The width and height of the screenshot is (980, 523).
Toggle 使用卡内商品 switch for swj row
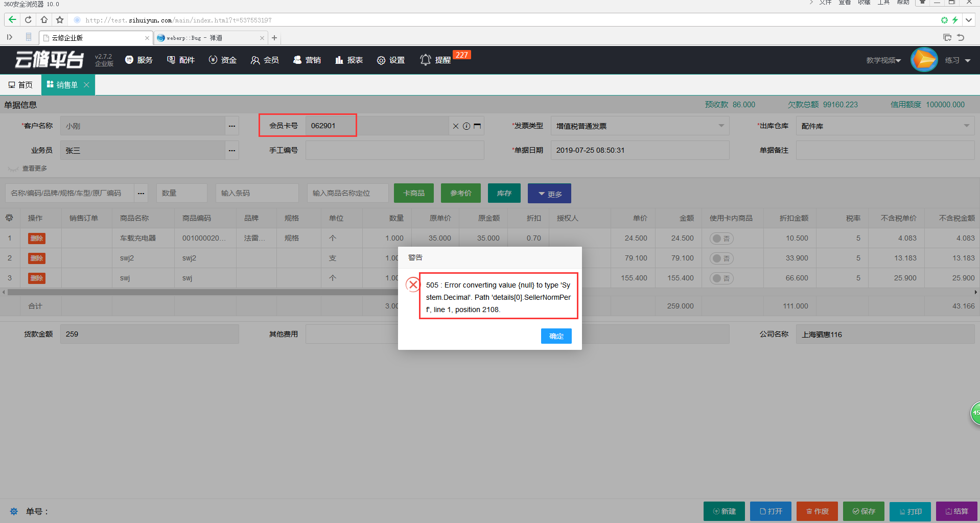(721, 278)
